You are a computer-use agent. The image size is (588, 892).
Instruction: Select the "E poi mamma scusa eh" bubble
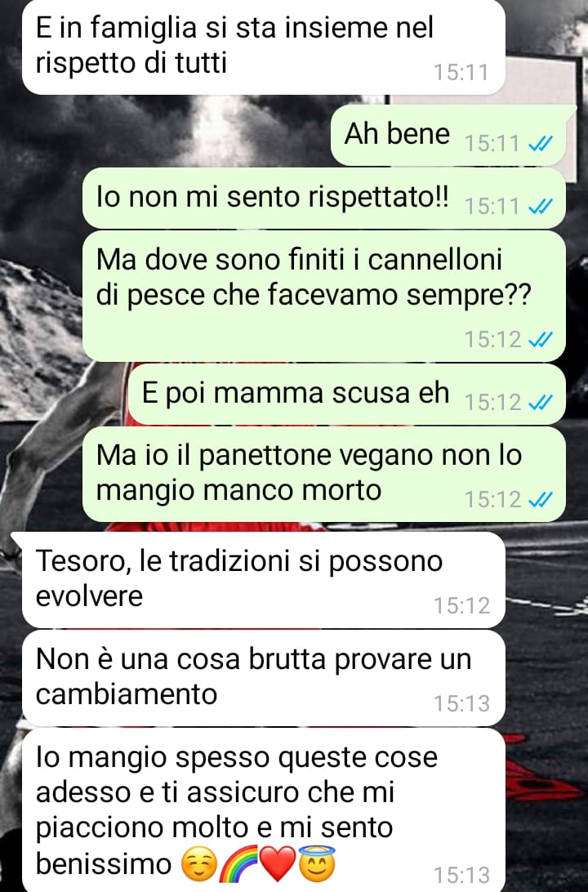pyautogui.click(x=347, y=395)
